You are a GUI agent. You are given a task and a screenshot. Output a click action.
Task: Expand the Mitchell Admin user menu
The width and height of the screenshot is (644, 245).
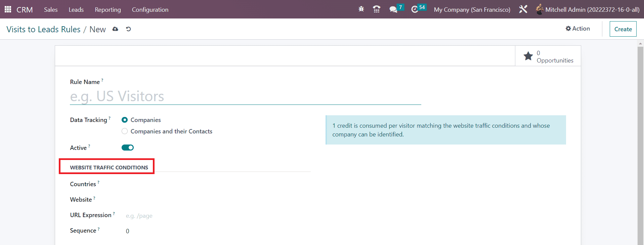588,9
